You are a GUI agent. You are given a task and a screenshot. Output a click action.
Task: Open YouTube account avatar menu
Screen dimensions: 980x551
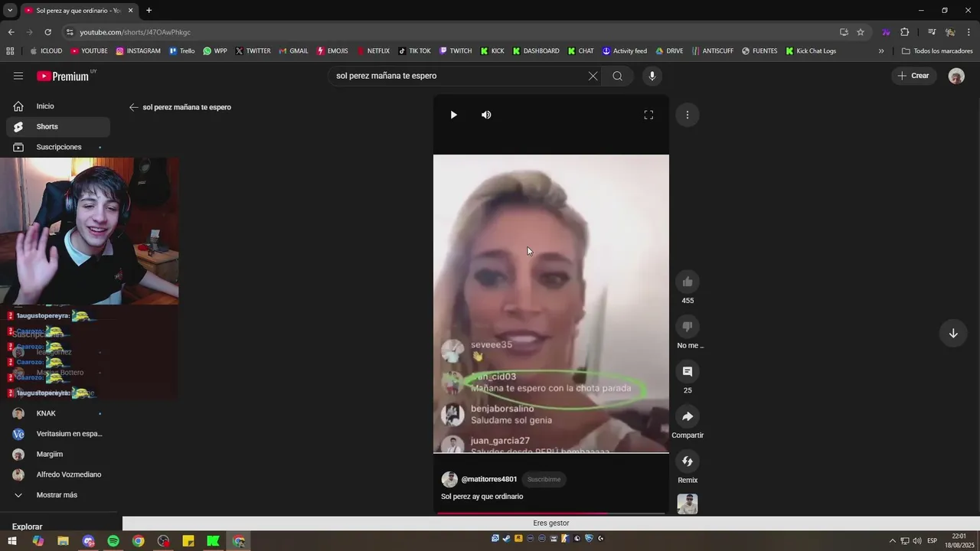[956, 76]
